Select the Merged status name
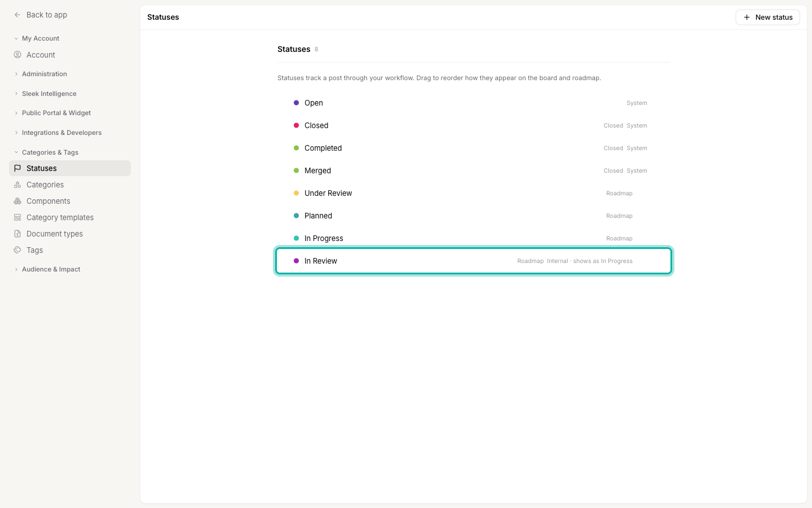The image size is (812, 508). point(317,170)
